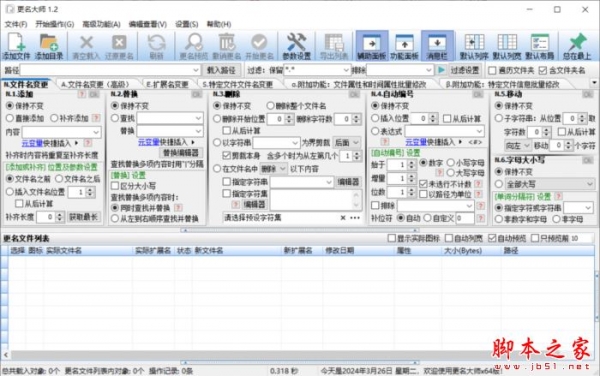This screenshot has width=600, height=376.
Task: Open the 向左 move direction dropdown
Action: coord(518,145)
